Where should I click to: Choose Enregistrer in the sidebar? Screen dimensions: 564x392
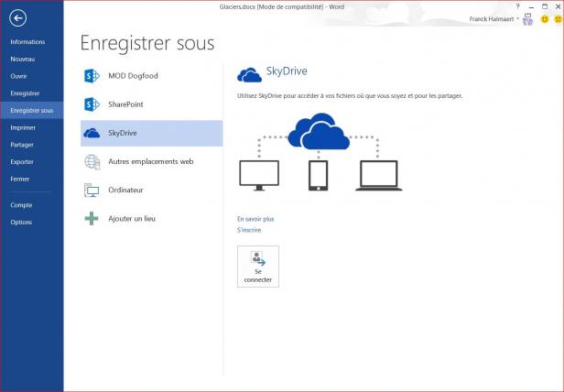[25, 93]
